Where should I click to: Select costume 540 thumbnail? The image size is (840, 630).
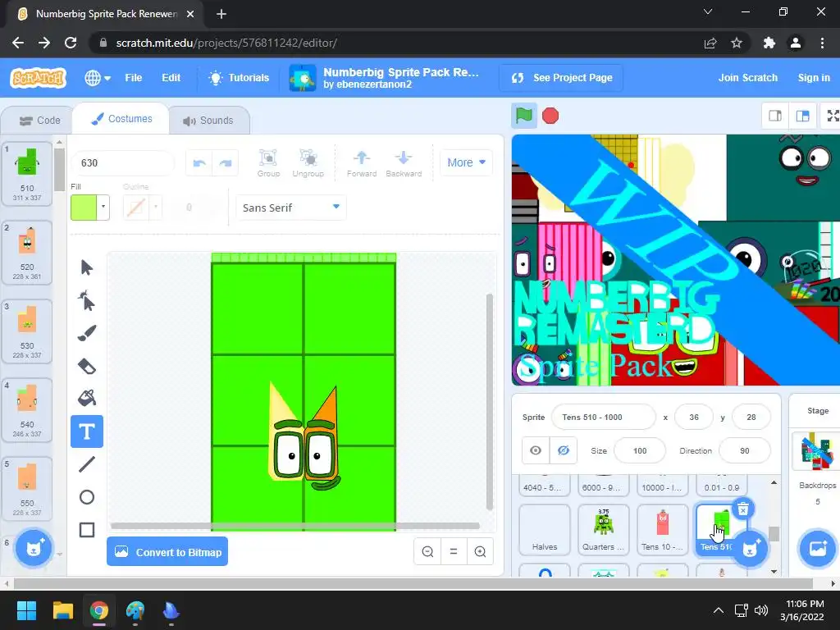coord(27,410)
